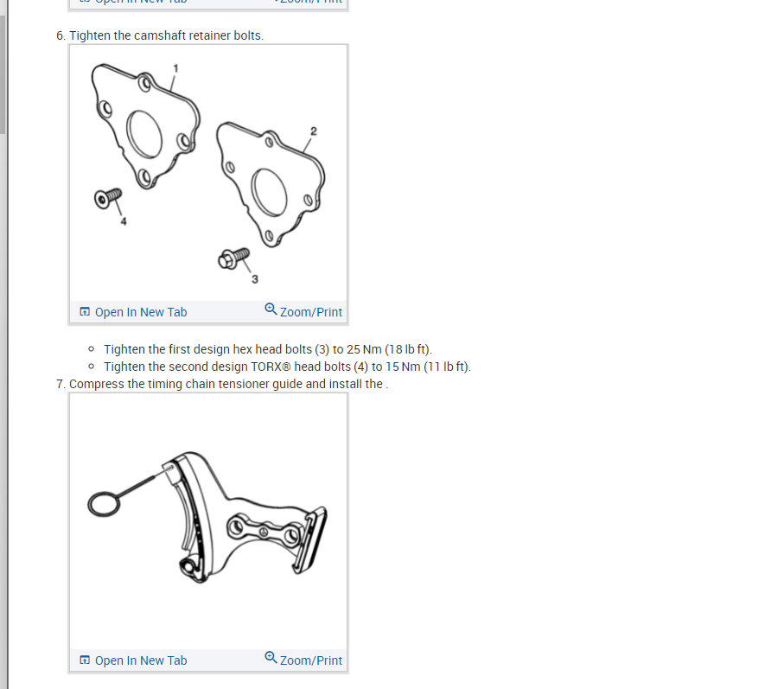784x689 pixels.
Task: Click the partially visible Zoom/Print link at page top
Action: pos(308,2)
